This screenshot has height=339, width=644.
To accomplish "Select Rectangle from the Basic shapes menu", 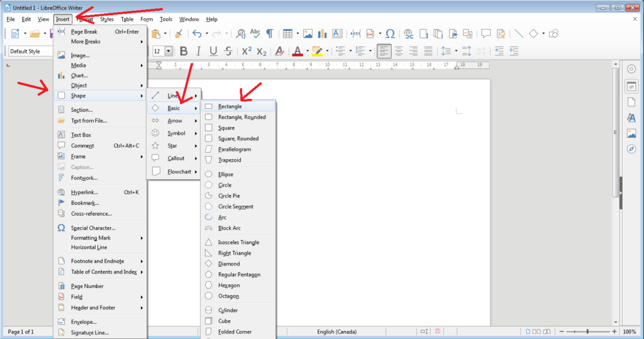I will (x=230, y=106).
